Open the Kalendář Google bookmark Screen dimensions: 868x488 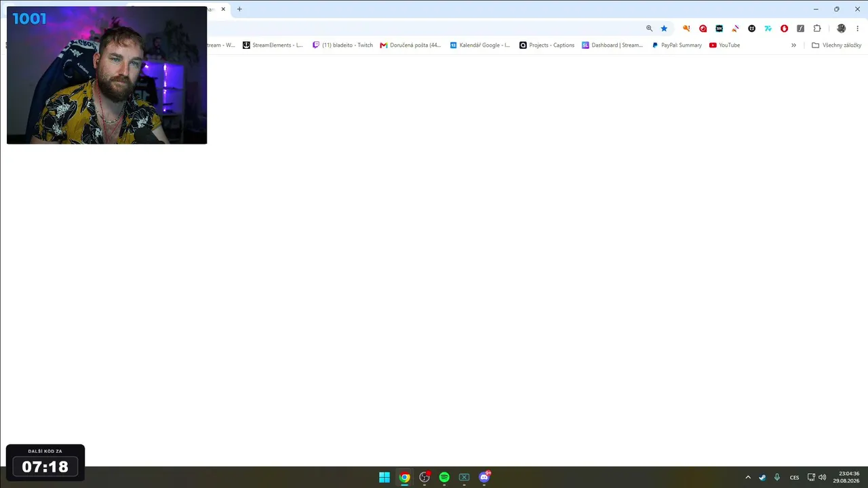coord(480,45)
